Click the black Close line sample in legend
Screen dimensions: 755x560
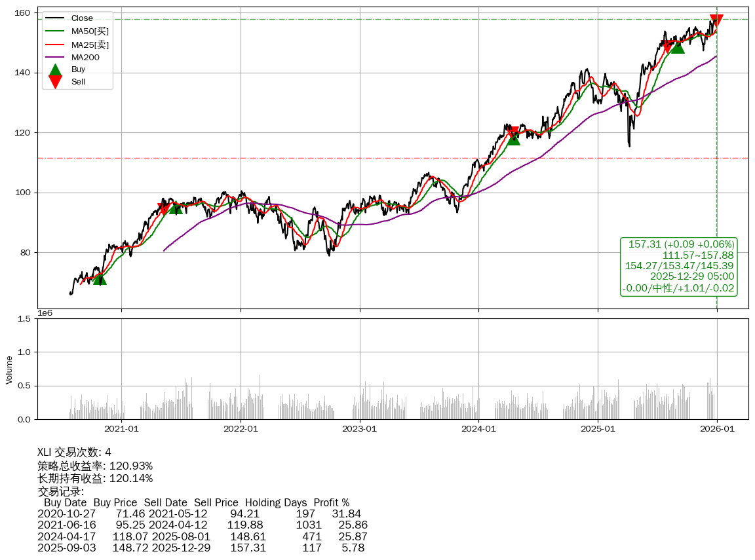(56, 18)
